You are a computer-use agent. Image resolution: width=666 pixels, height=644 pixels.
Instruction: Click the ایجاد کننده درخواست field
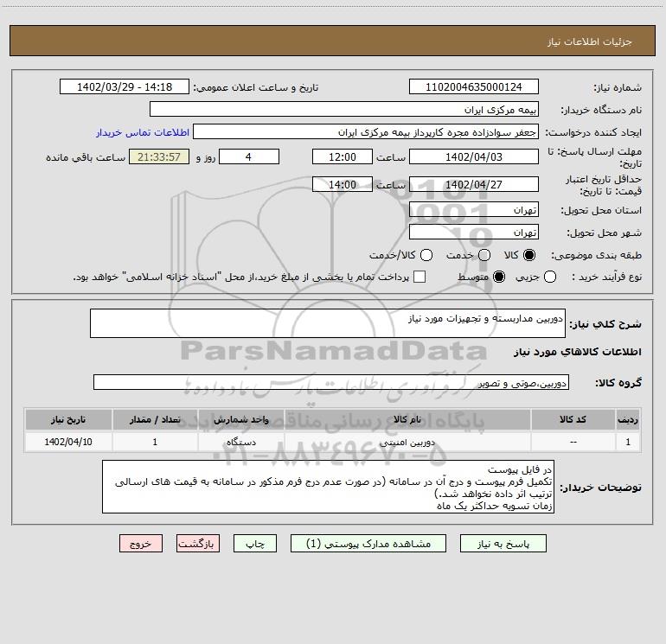pos(366,131)
